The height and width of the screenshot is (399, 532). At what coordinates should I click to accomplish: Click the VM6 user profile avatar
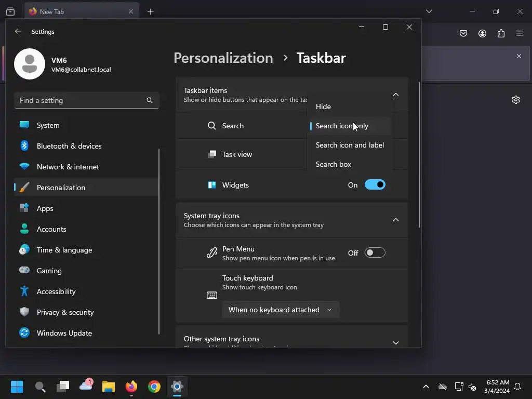[x=30, y=64]
